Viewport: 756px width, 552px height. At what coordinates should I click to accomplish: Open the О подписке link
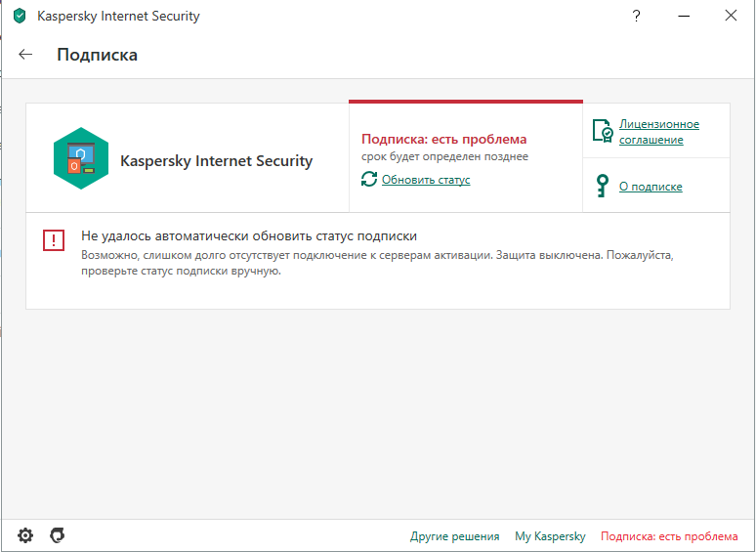tap(651, 187)
